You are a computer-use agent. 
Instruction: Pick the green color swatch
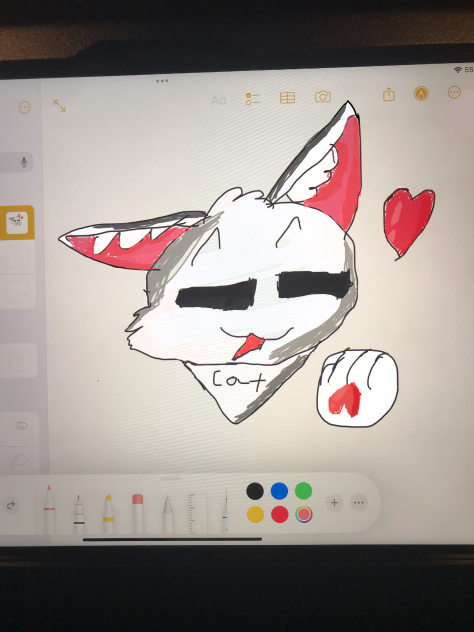click(x=304, y=491)
